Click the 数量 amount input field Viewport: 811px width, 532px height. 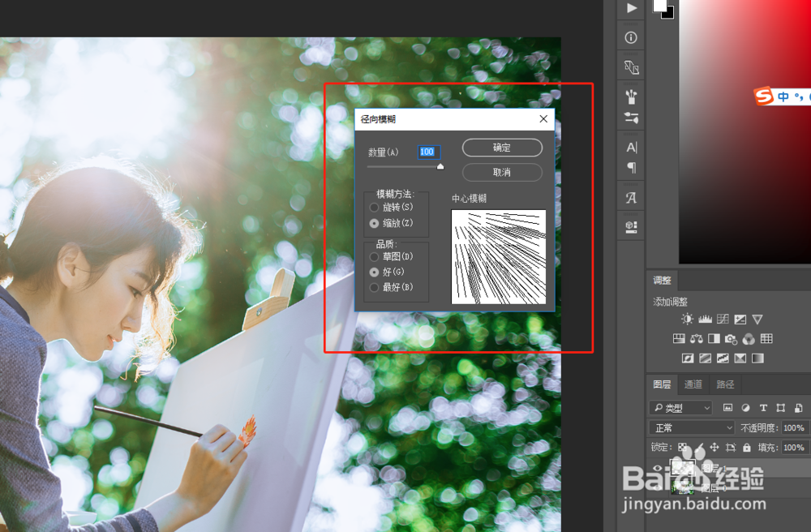(429, 152)
